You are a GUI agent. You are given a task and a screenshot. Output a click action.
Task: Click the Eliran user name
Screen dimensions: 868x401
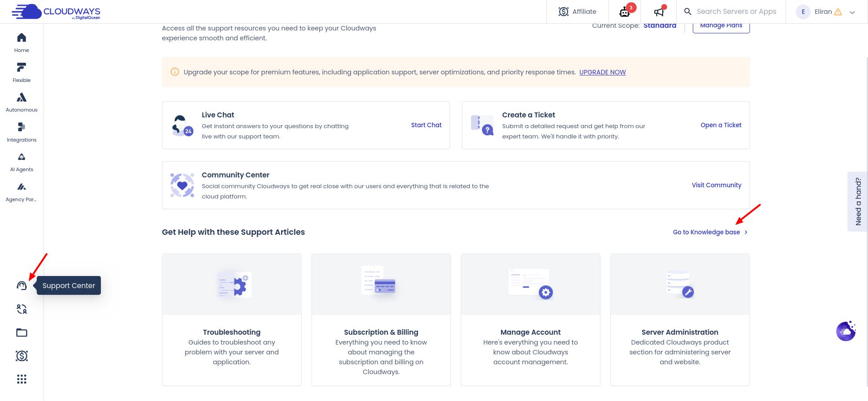coord(823,12)
